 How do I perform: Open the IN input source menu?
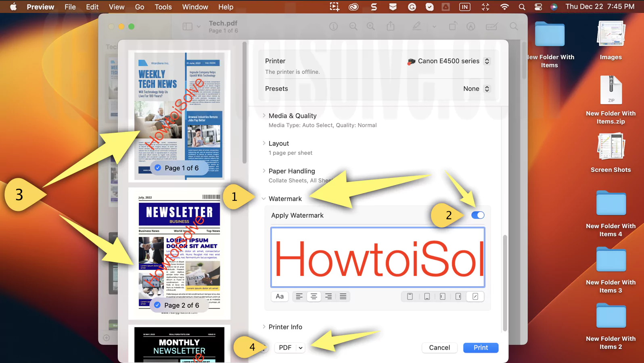pos(465,7)
